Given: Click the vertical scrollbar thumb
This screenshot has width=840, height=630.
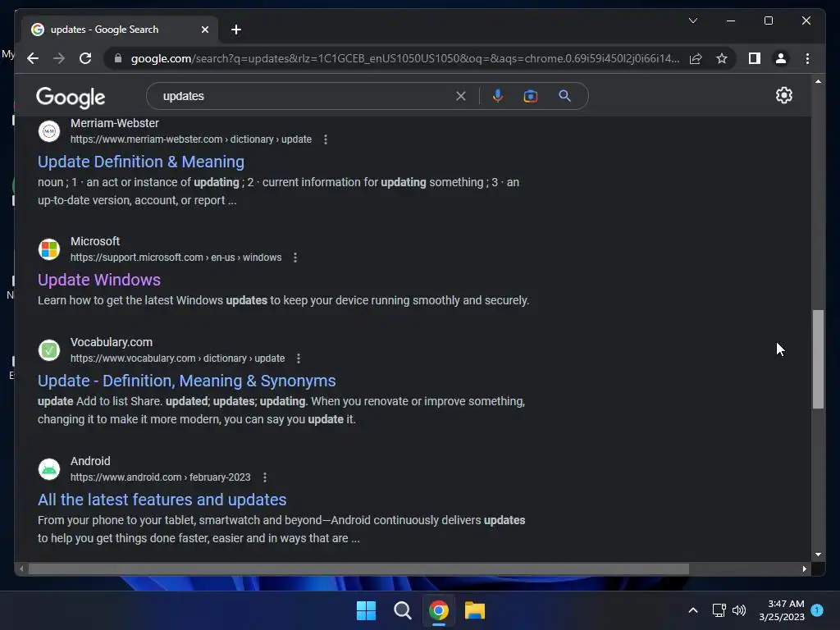Looking at the screenshot, I should (818, 359).
